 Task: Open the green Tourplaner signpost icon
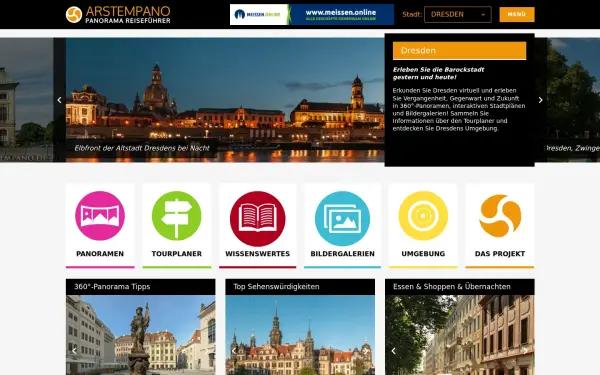click(176, 216)
